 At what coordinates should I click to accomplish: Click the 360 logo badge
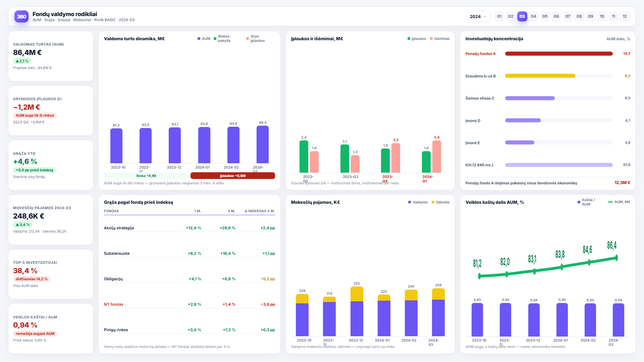point(21,16)
